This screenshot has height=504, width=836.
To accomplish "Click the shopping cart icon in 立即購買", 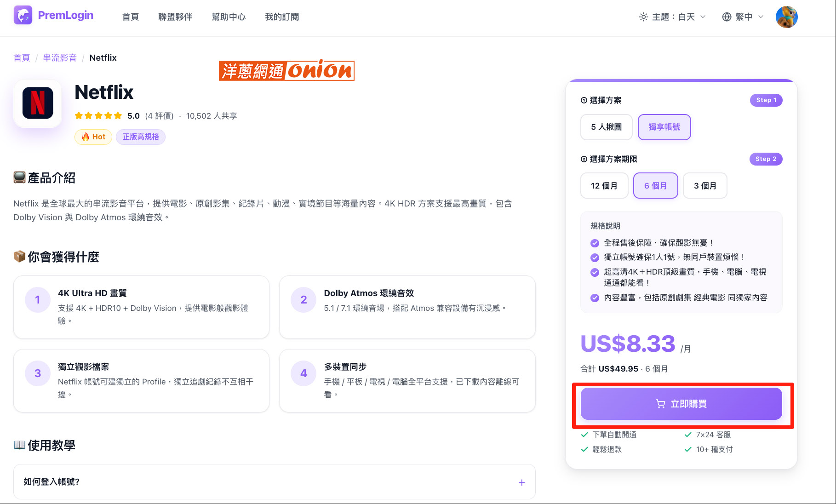I will pos(661,404).
